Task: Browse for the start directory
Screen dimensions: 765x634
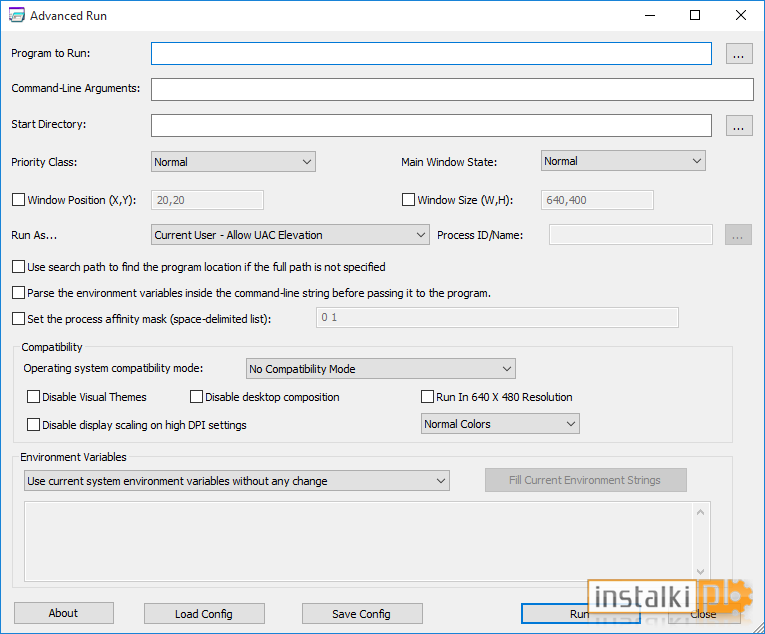Action: coord(739,125)
